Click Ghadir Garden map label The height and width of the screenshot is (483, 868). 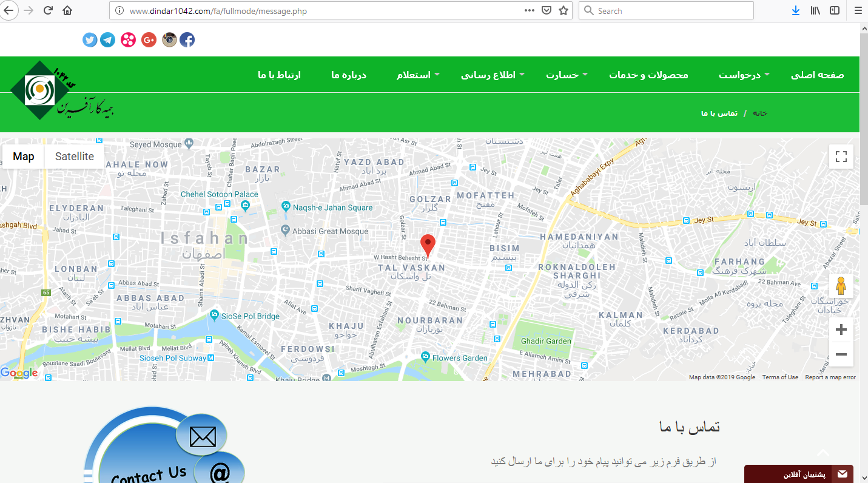coord(546,341)
